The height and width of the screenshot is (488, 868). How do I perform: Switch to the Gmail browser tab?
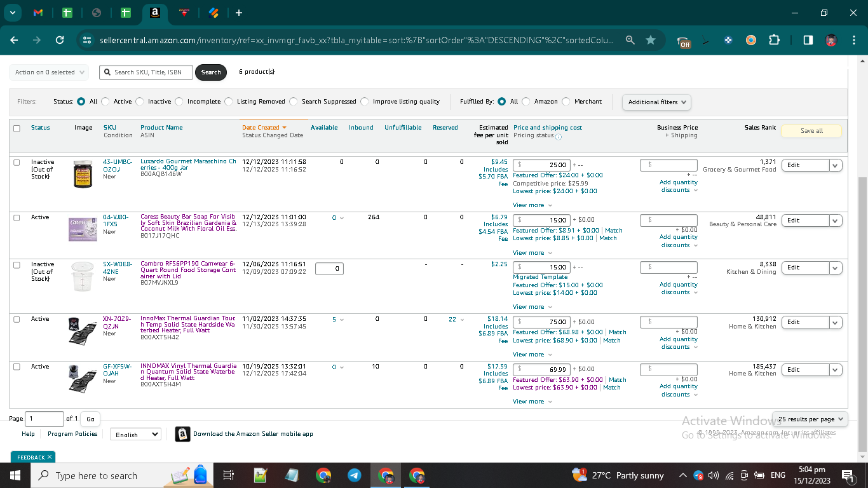point(38,13)
